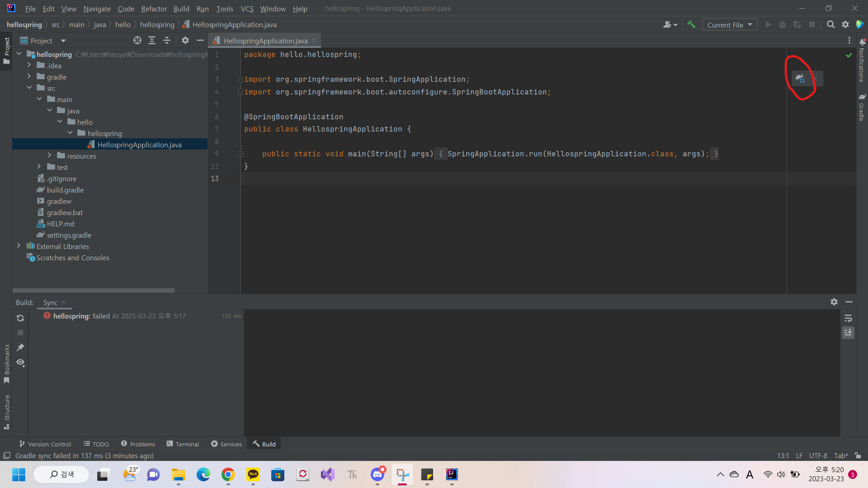Screen dimensions: 868x488
Task: Select the Sync tab in Build panel
Action: [x=50, y=302]
